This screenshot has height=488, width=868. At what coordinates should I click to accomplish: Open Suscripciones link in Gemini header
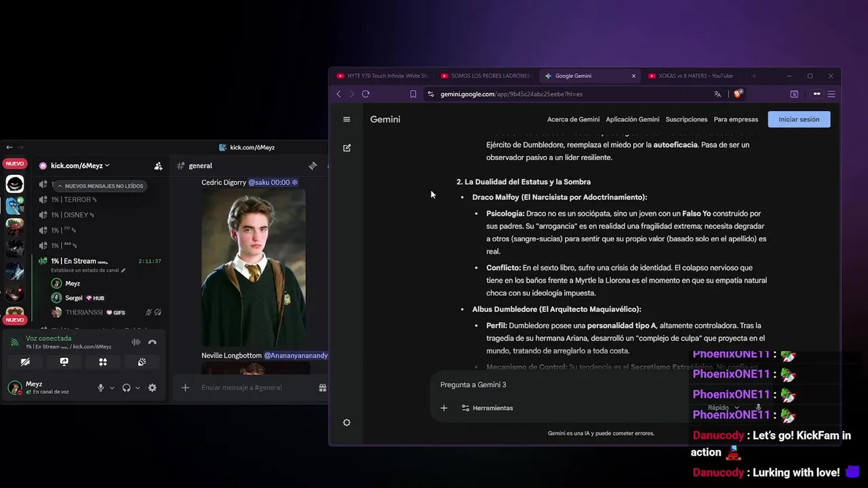point(686,119)
